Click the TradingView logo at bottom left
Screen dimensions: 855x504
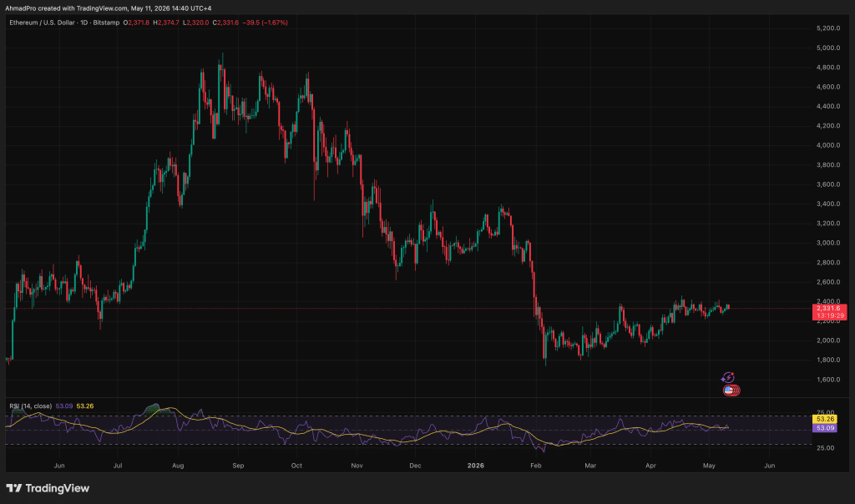[x=48, y=488]
